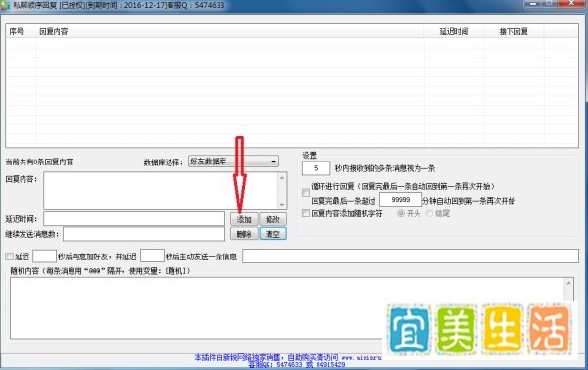Image resolution: width=588 pixels, height=370 pixels.
Task: Click the 序号 column header
Action: (x=21, y=32)
